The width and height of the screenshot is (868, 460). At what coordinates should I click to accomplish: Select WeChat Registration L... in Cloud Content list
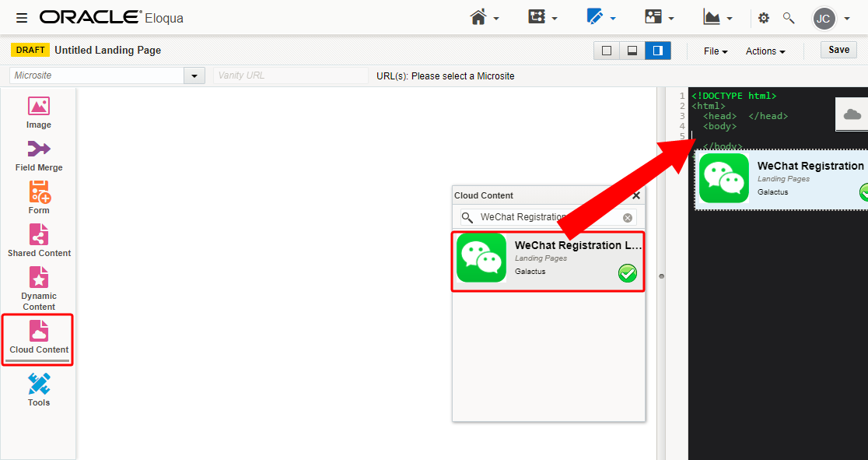click(548, 261)
